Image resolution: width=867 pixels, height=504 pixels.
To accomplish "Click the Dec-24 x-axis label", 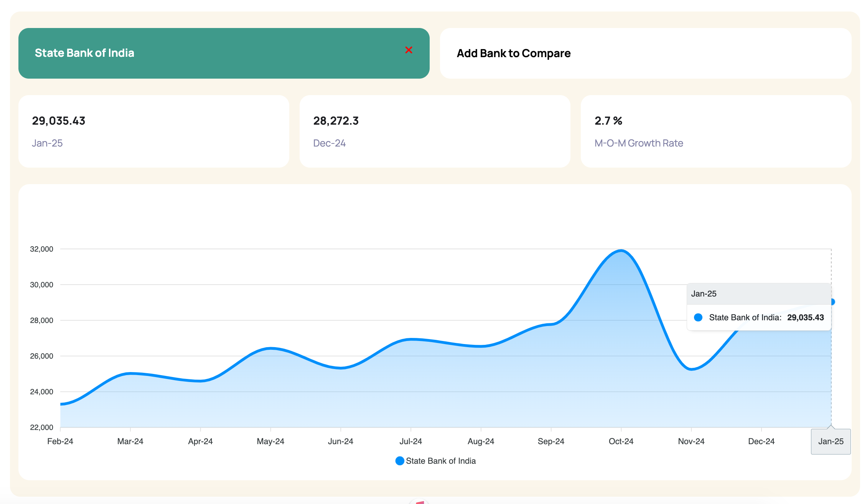I will [x=761, y=441].
